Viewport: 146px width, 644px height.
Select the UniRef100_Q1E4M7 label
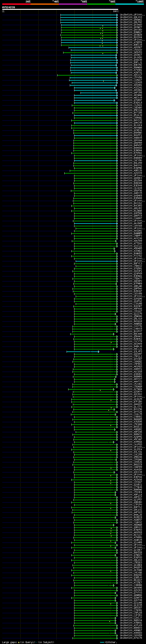point(131,354)
